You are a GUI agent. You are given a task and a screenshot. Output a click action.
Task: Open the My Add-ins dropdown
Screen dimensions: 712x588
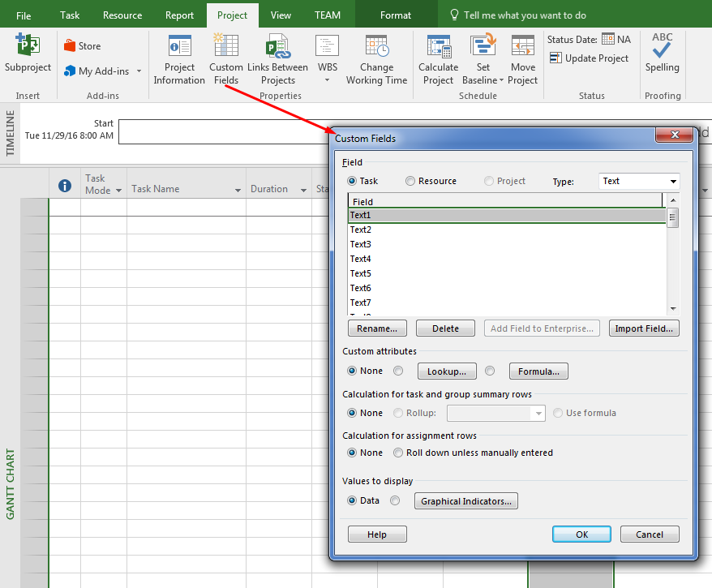138,71
